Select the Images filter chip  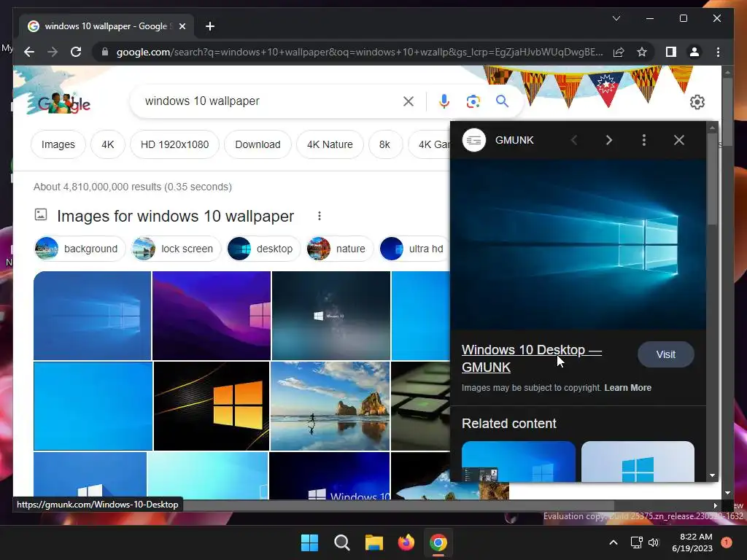point(58,144)
